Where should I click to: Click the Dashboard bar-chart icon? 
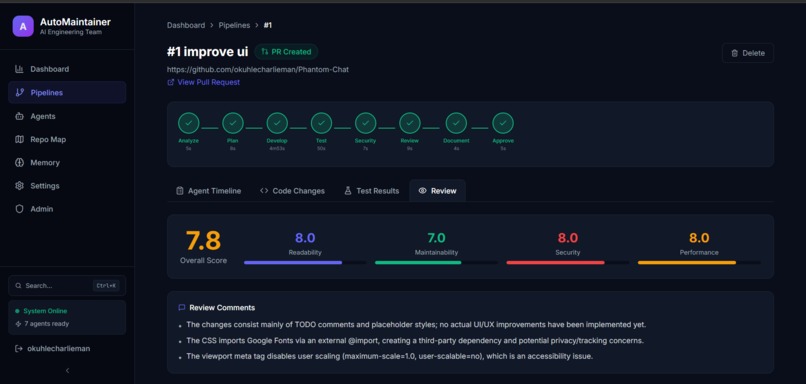click(20, 69)
